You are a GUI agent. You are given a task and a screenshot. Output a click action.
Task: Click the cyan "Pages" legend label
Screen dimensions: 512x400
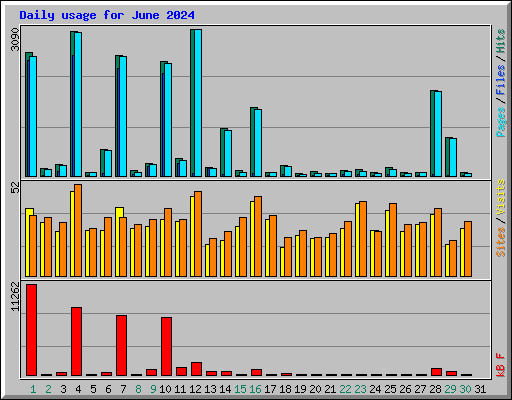(500, 122)
